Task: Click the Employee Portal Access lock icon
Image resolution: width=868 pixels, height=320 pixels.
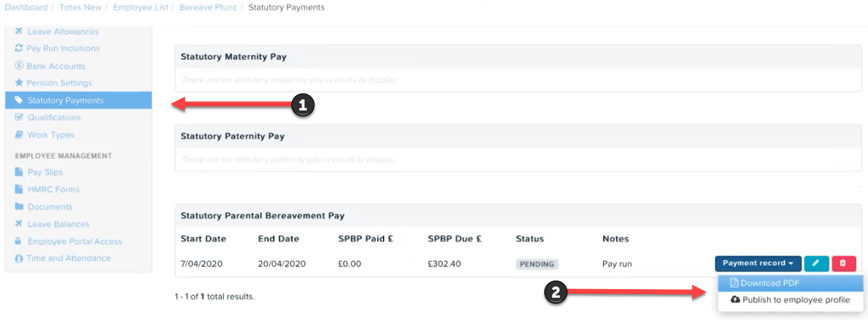Action: point(18,241)
